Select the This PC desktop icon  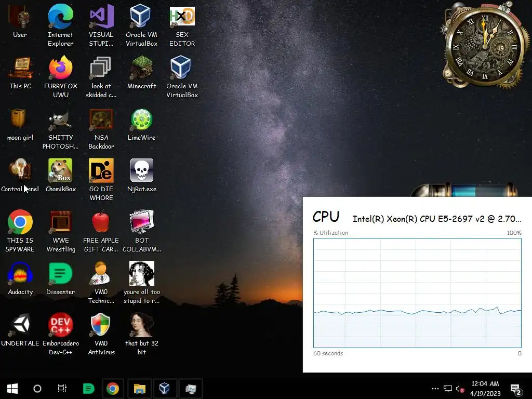[x=20, y=73]
